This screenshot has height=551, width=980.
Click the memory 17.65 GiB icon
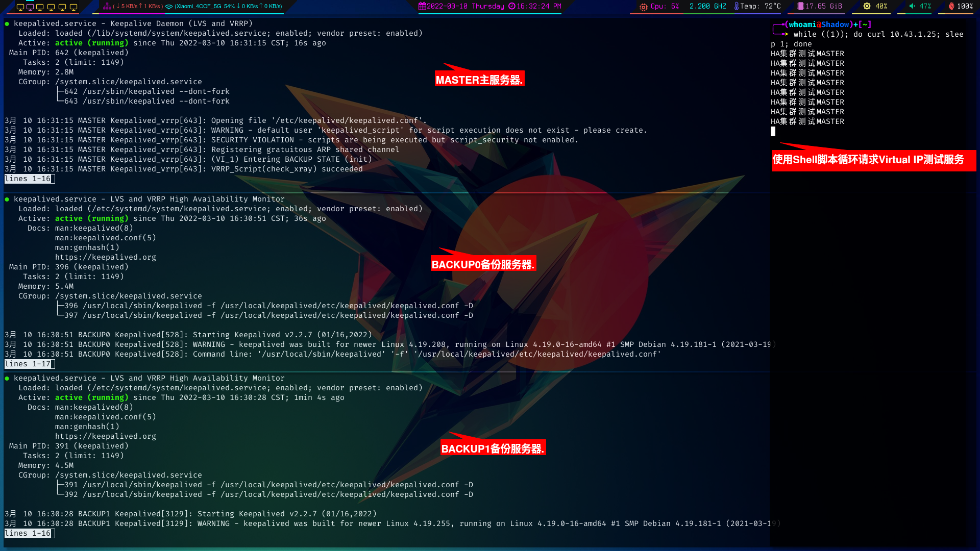coord(800,6)
